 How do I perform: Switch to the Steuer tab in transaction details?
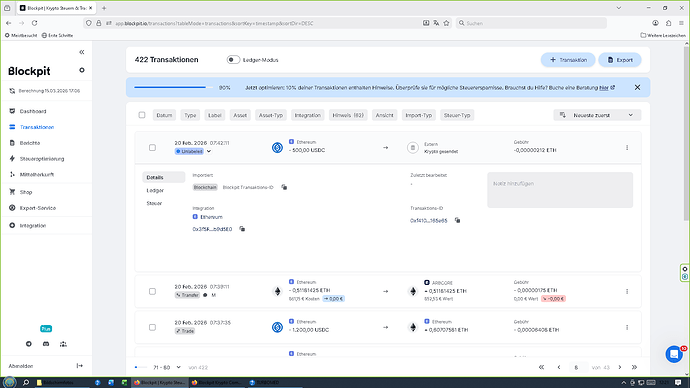pyautogui.click(x=154, y=203)
